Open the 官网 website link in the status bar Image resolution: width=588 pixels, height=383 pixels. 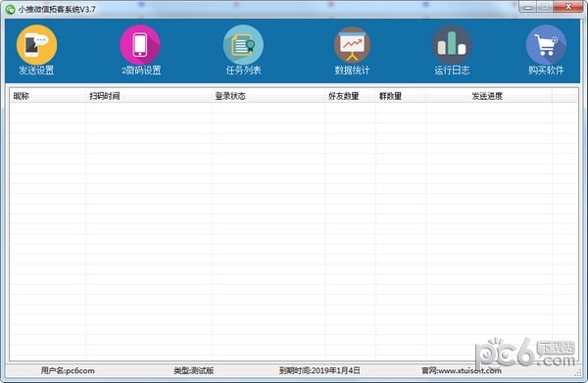pyautogui.click(x=462, y=370)
